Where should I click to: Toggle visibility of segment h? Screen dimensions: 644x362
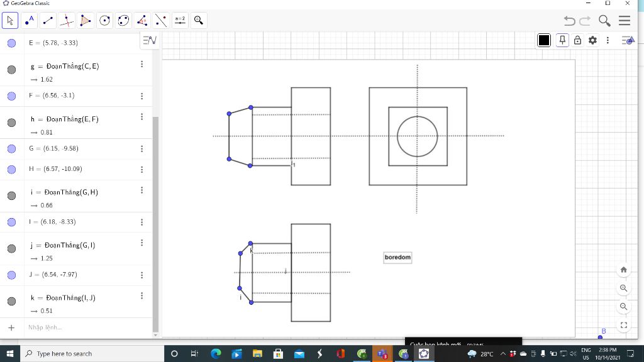point(11,123)
